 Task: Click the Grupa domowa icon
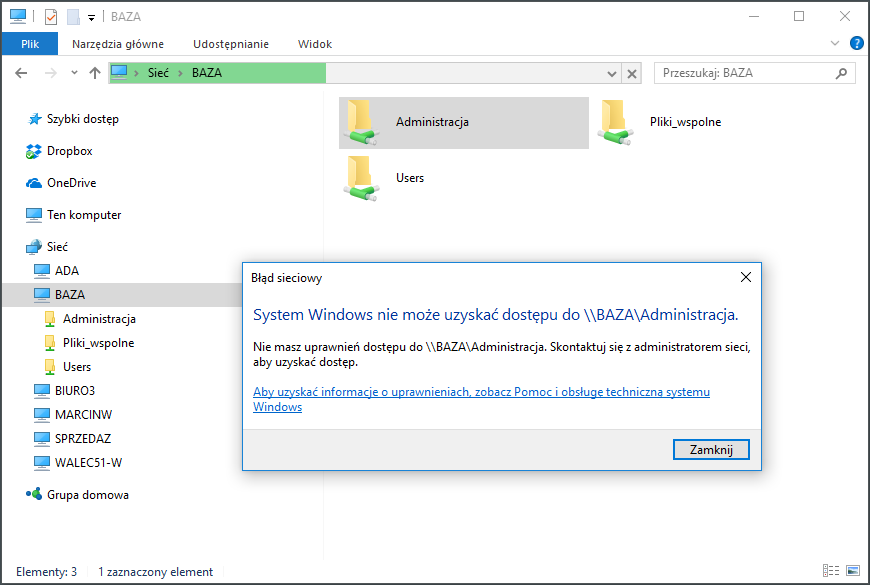coord(34,495)
